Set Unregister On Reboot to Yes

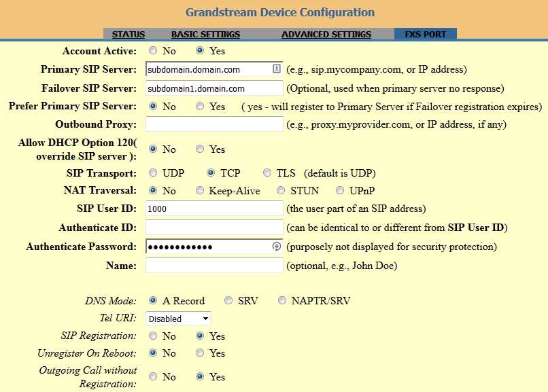201,353
